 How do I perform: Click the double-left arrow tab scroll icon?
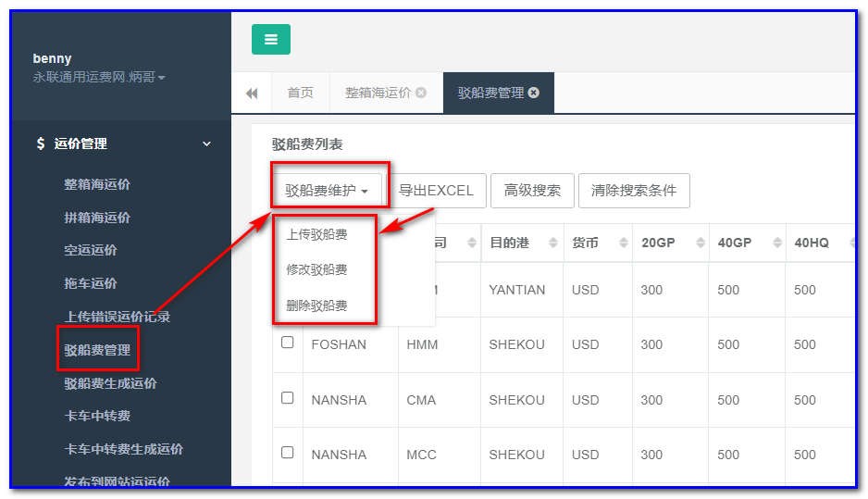point(252,94)
